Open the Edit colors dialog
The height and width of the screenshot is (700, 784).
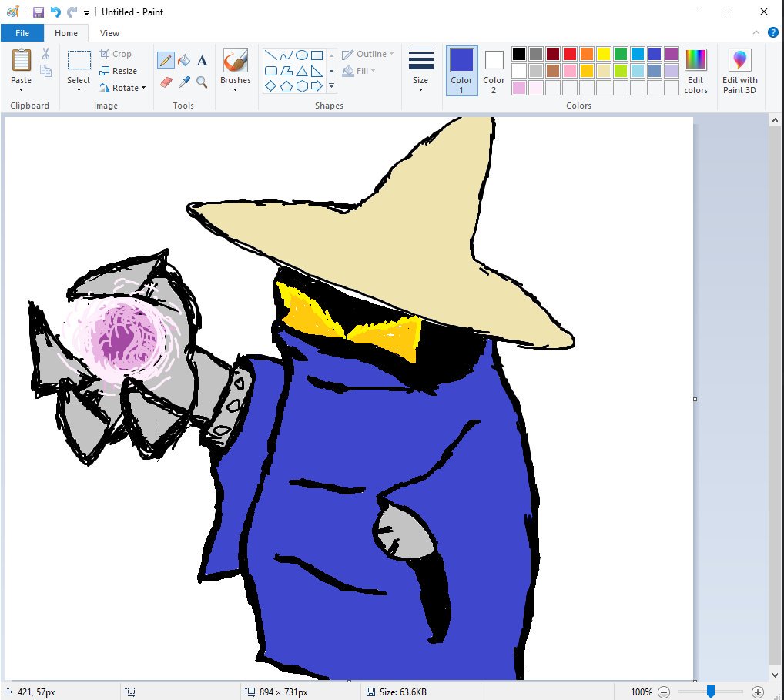pyautogui.click(x=695, y=72)
